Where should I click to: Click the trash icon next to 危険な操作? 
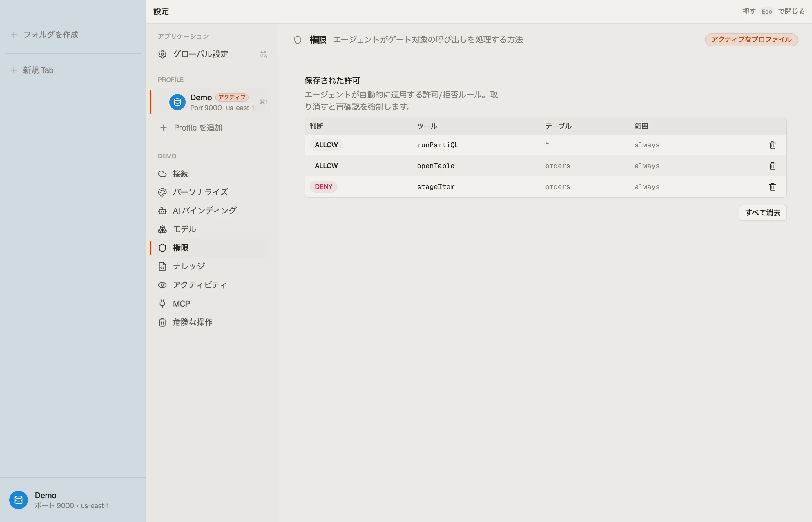(x=162, y=322)
